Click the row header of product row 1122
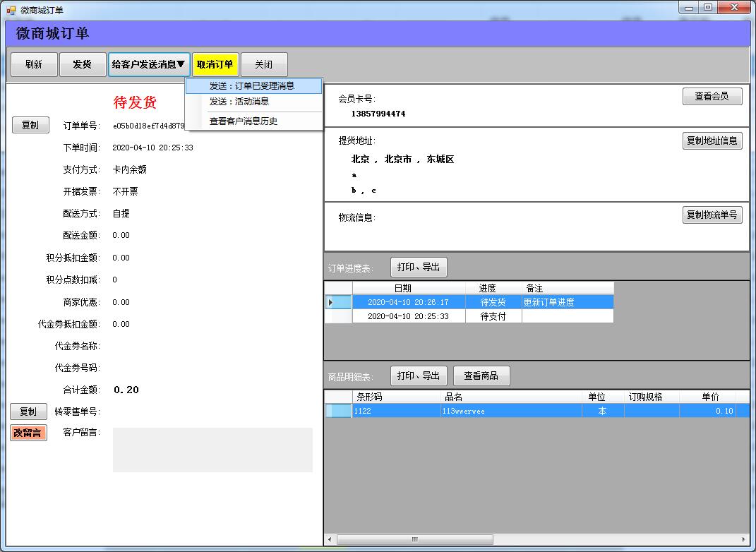Viewport: 756px width, 552px height. coord(338,412)
